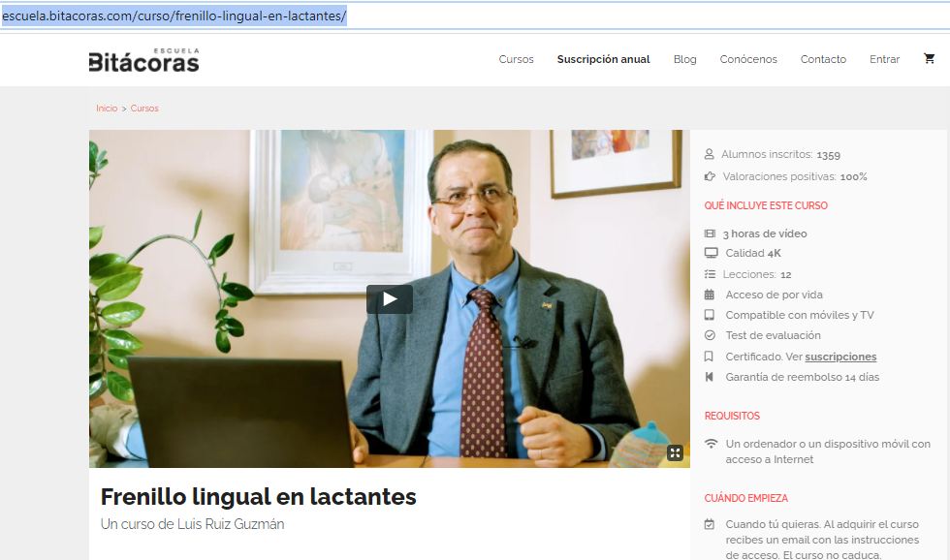Click the Wi-Fi icon under Requisitos
950x560 pixels.
[x=711, y=444]
